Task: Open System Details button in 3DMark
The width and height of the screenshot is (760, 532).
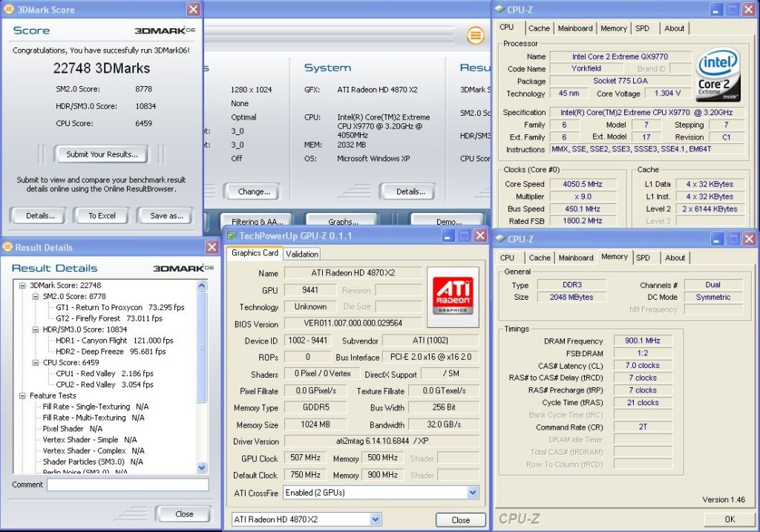Action: click(x=410, y=191)
